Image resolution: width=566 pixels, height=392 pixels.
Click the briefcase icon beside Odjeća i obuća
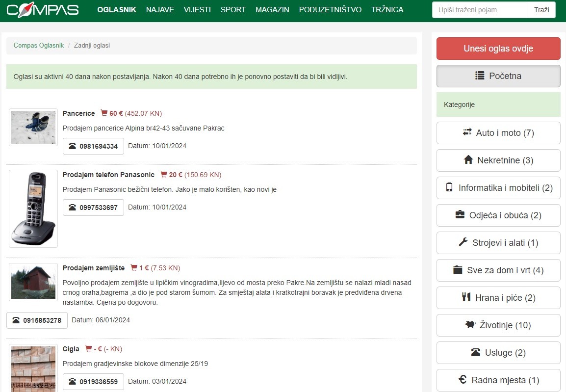coord(460,215)
